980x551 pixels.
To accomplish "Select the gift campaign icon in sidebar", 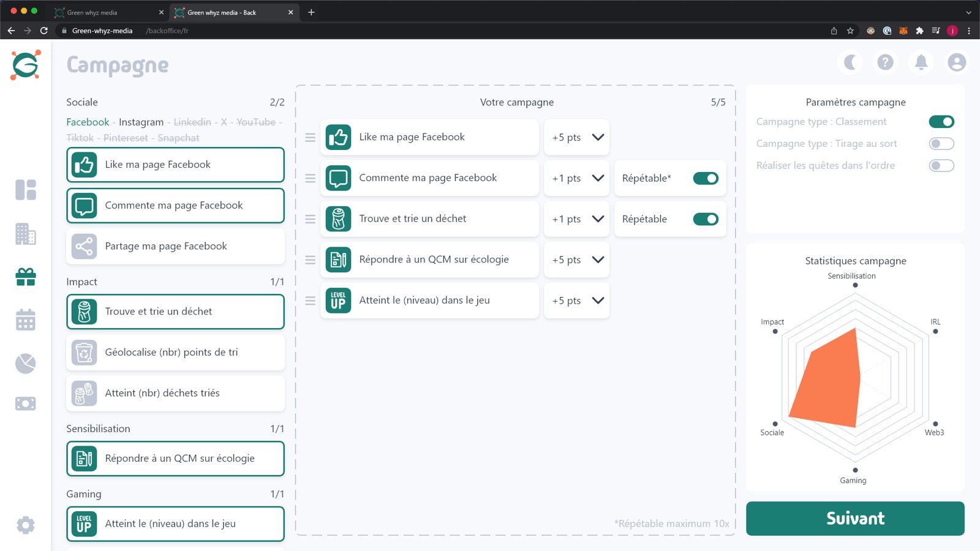I will [26, 277].
